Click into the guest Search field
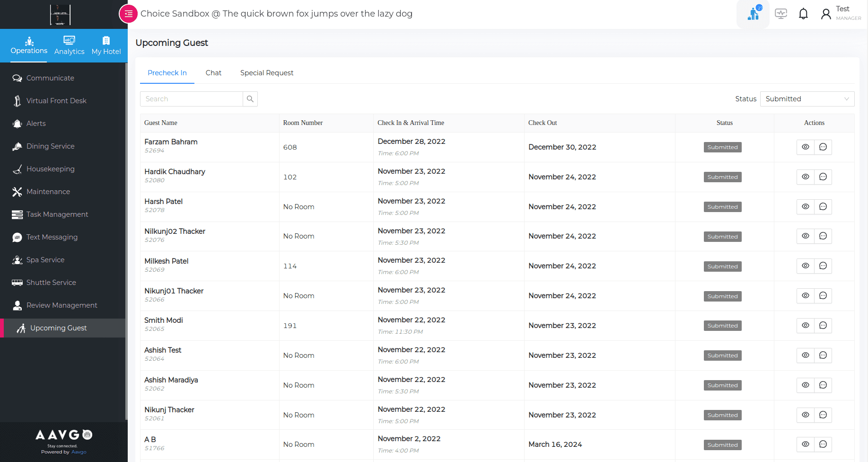Screen dimensions: 868x462 (192, 99)
